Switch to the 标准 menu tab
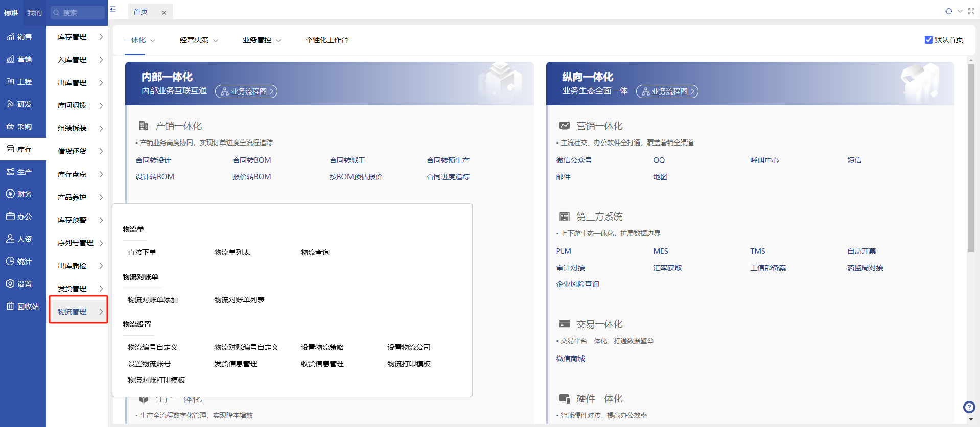 (11, 13)
